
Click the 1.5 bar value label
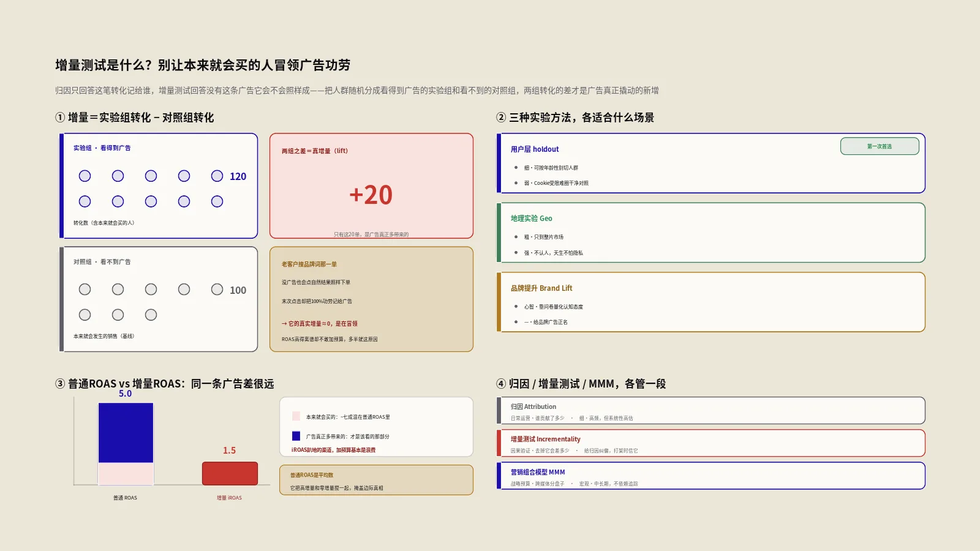click(230, 451)
